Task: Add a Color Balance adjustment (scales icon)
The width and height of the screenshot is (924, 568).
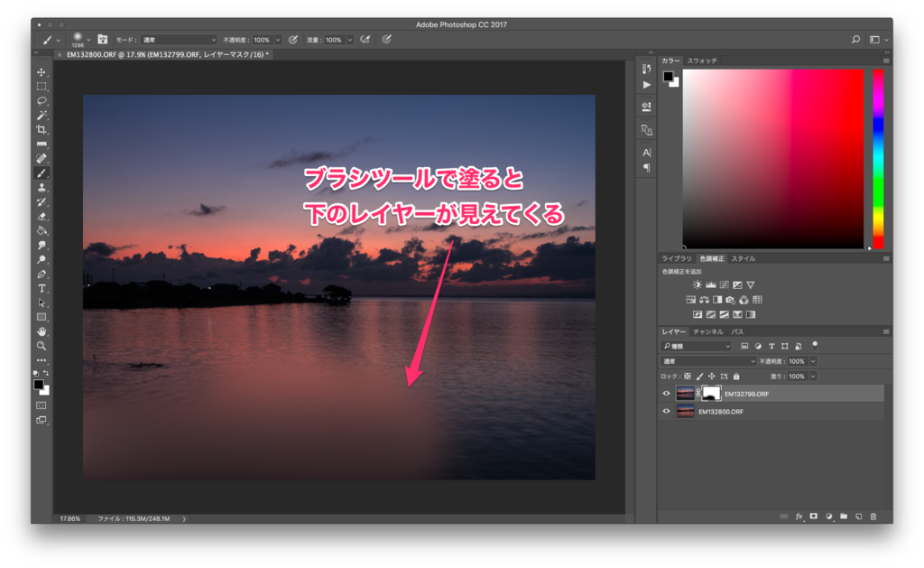Action: pos(704,300)
